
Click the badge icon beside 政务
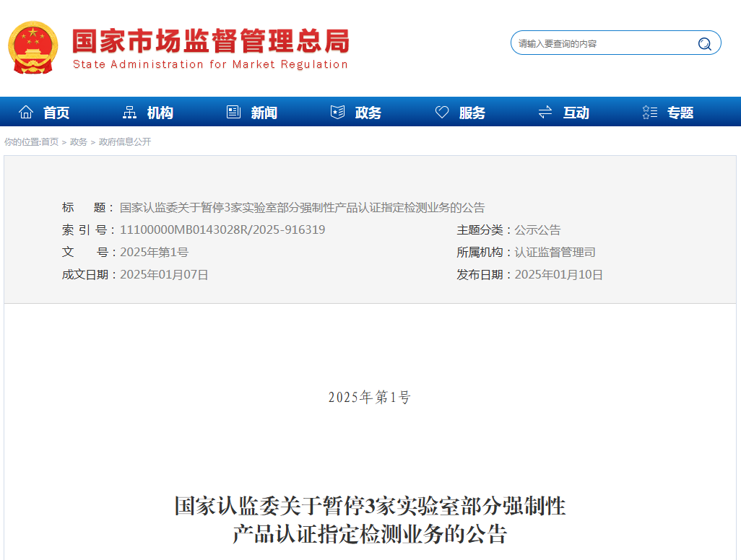click(x=337, y=112)
